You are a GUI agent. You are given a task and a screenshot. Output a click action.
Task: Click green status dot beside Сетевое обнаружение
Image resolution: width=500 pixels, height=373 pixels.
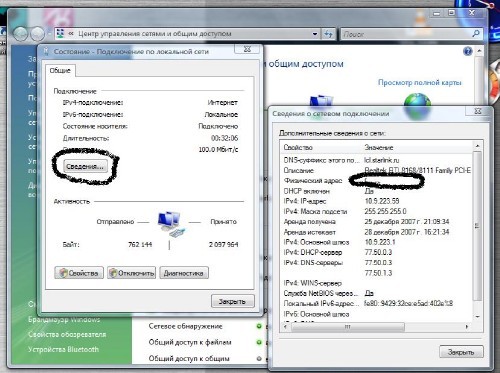tap(259, 326)
